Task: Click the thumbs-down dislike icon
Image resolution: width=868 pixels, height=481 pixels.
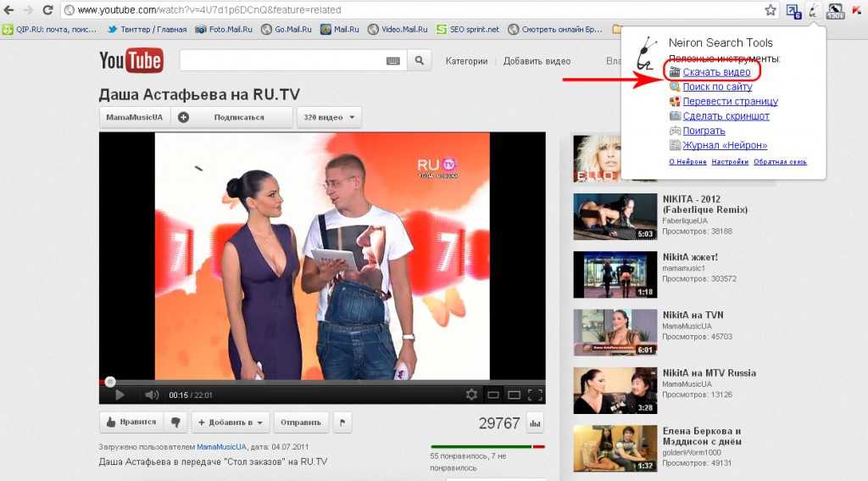Action: click(x=175, y=422)
